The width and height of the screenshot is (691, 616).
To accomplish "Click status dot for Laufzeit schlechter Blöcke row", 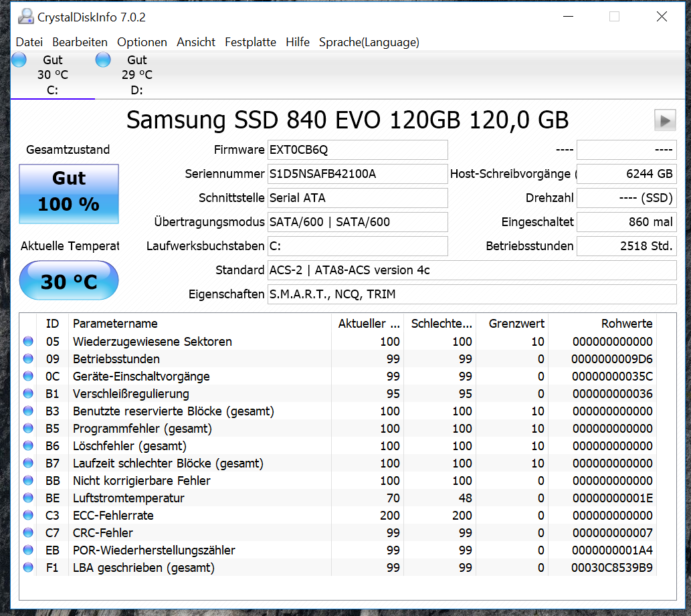I will coord(28,463).
